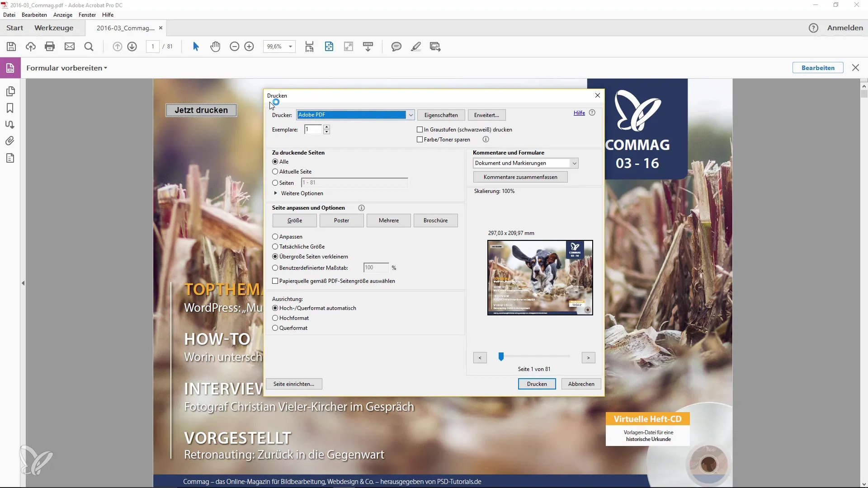
Task: Click the preview page slider handle
Action: (x=501, y=357)
